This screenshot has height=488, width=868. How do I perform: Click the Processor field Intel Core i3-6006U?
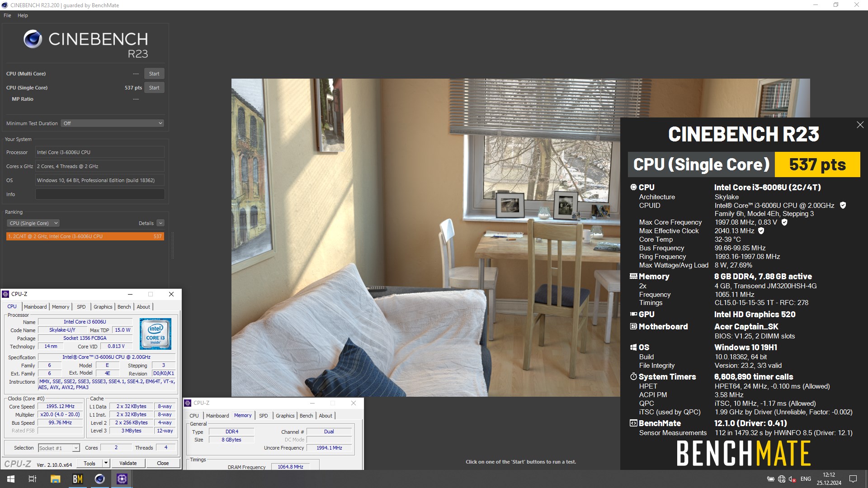[x=100, y=152]
